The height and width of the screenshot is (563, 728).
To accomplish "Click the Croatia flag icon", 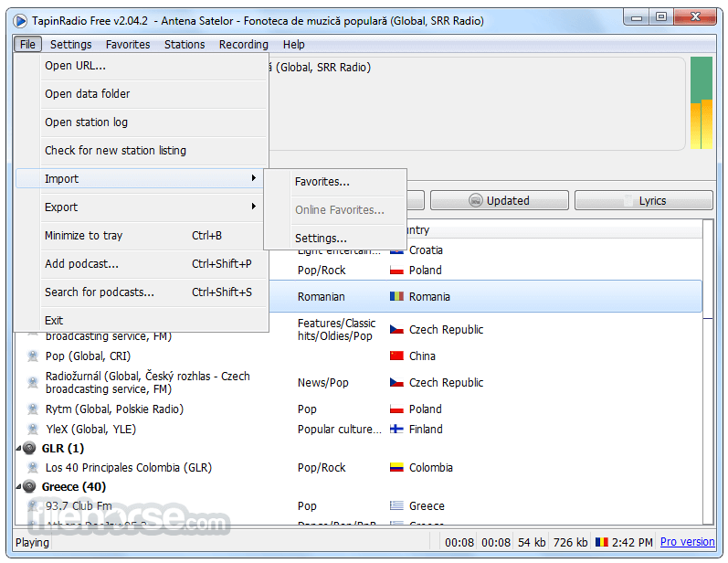I will [396, 251].
